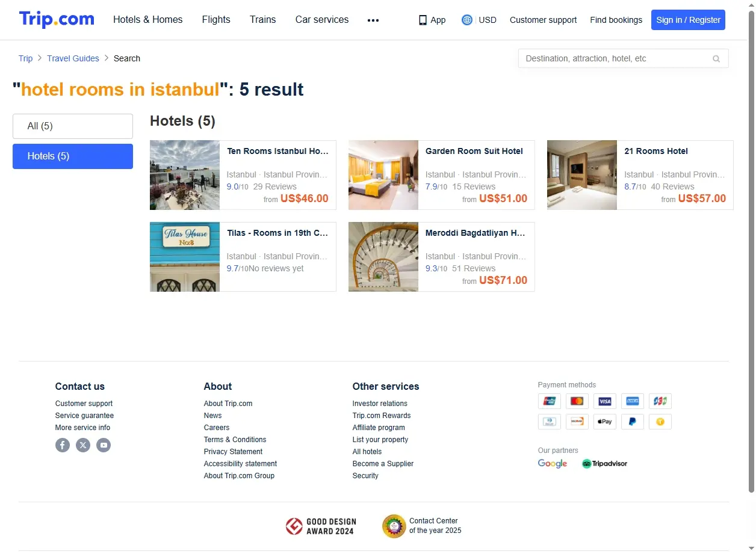The image size is (756, 554).
Task: Open the Flights menu item
Action: click(x=216, y=19)
